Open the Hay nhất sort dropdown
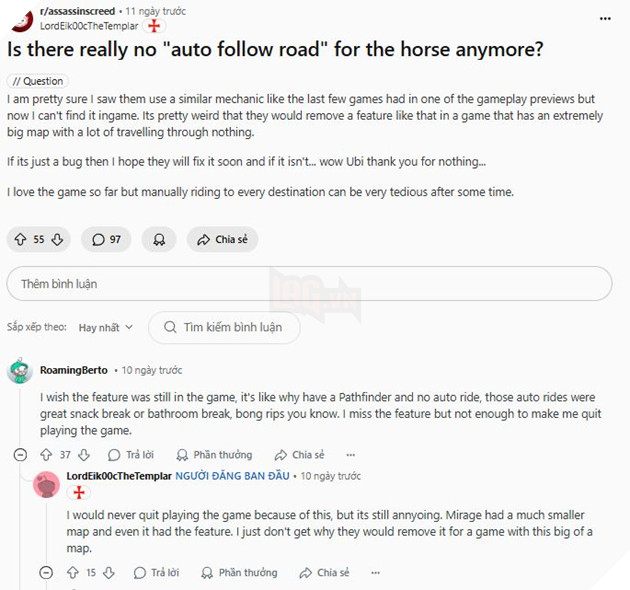 pos(104,327)
